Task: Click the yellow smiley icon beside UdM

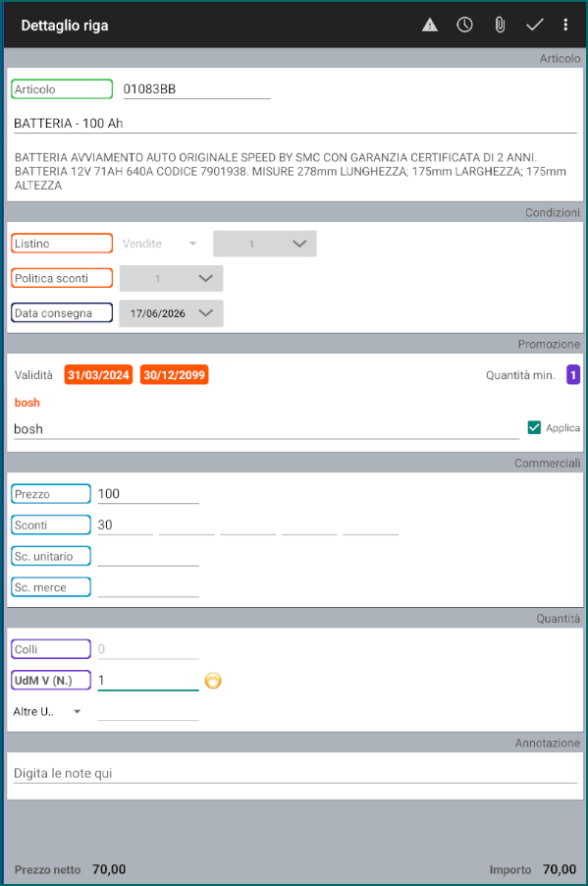Action: click(213, 681)
